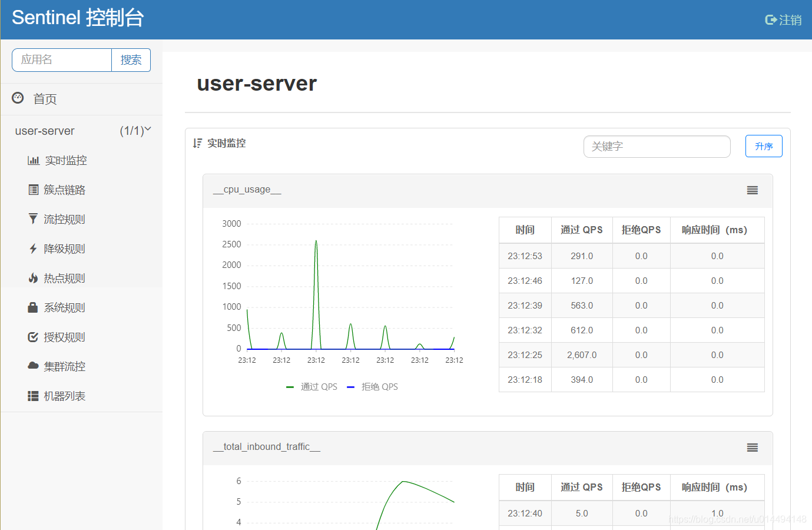Click the 127.0 QPS value
The width and height of the screenshot is (812, 530).
582,281
